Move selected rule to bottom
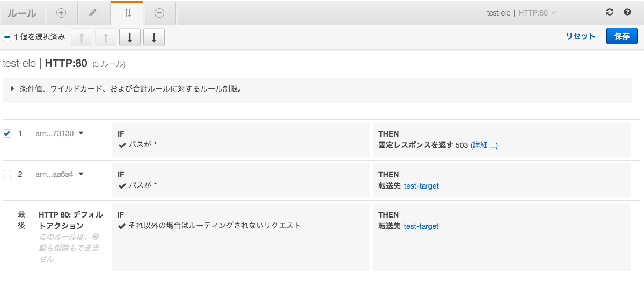The height and width of the screenshot is (284, 644). click(154, 37)
